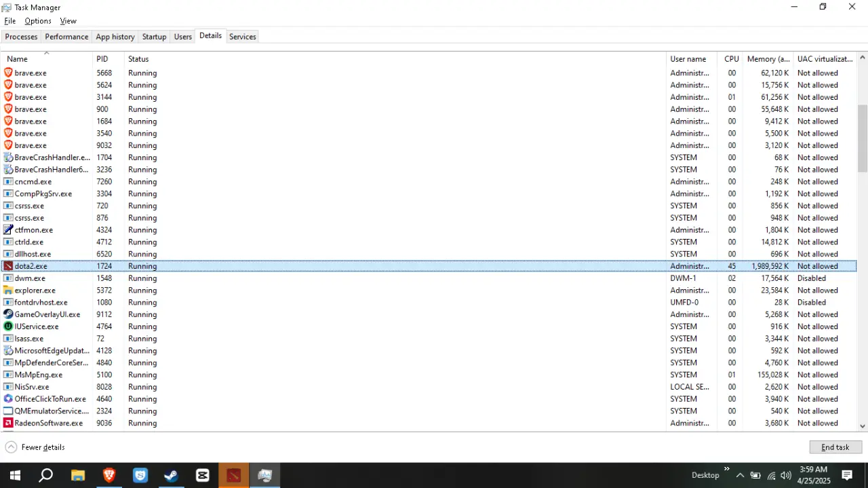868x488 pixels.
Task: Sort by the PID column header
Action: pos(108,59)
